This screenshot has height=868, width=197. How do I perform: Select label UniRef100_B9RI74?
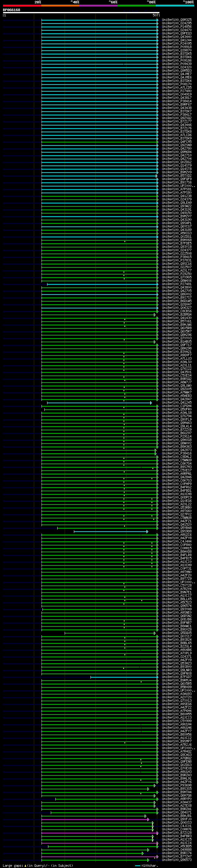[x=177, y=853]
